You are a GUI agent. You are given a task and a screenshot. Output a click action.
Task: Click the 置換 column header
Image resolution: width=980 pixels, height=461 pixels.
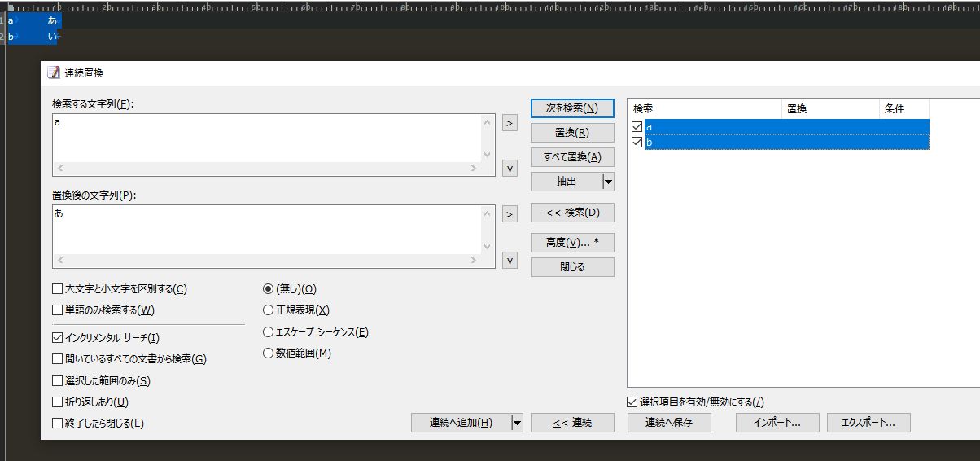pos(831,108)
